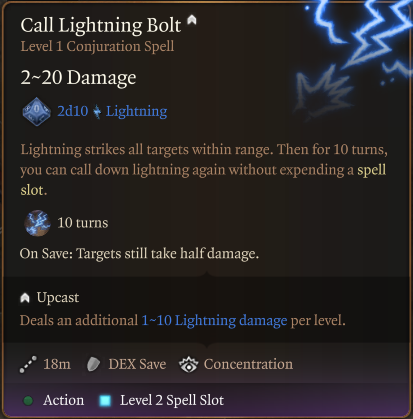The height and width of the screenshot is (419, 413).
Task: Click the green Action circle icon
Action: [28, 400]
